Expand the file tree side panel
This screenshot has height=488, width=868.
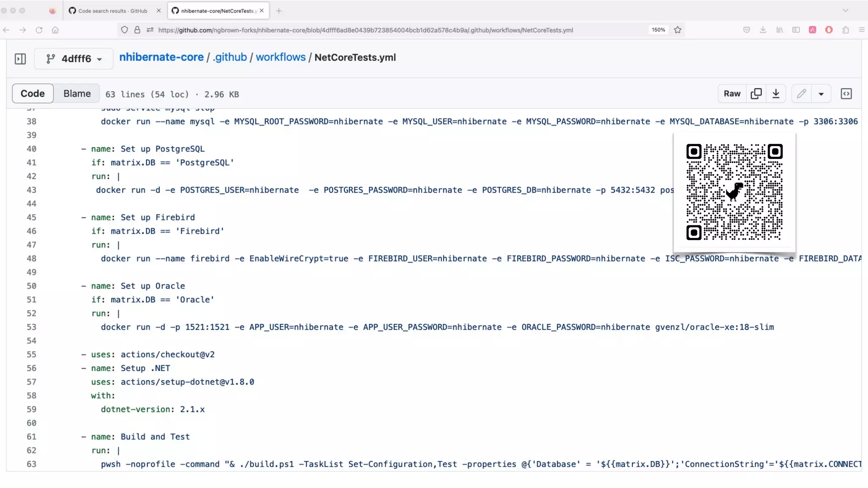click(20, 58)
